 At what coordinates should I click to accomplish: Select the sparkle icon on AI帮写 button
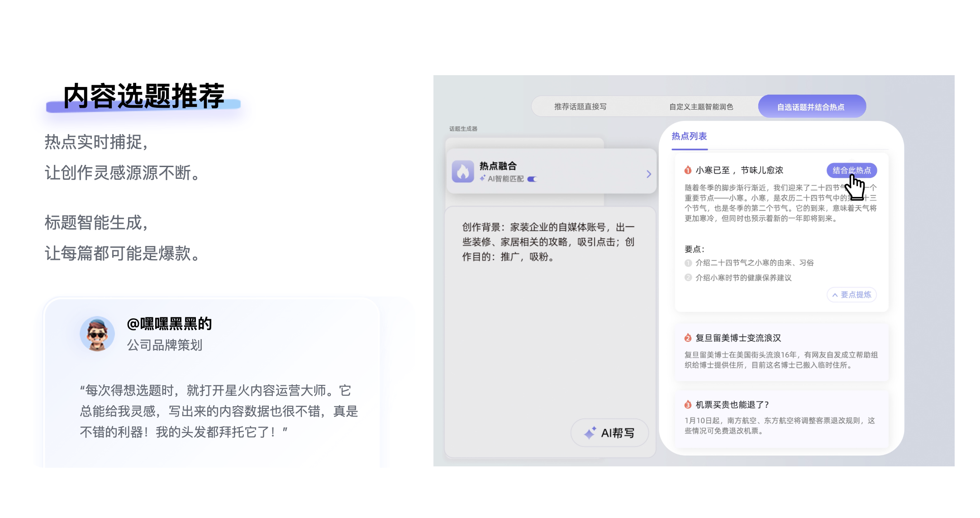click(x=590, y=433)
